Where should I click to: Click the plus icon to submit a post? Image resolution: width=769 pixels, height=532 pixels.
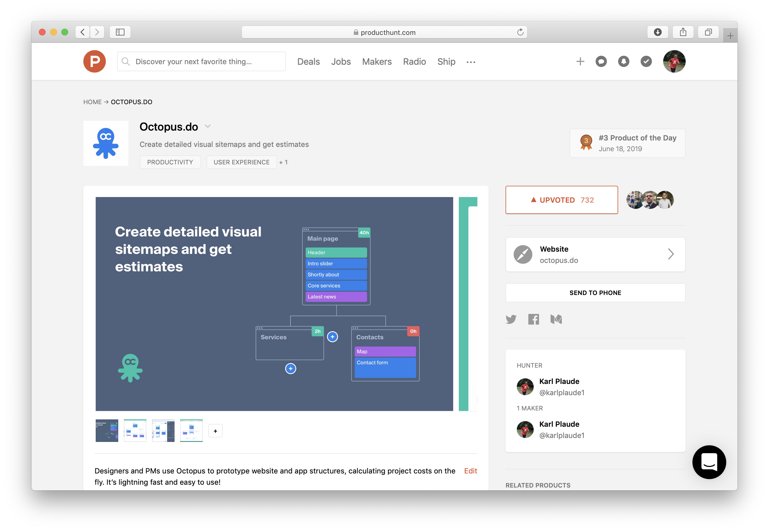pos(580,61)
